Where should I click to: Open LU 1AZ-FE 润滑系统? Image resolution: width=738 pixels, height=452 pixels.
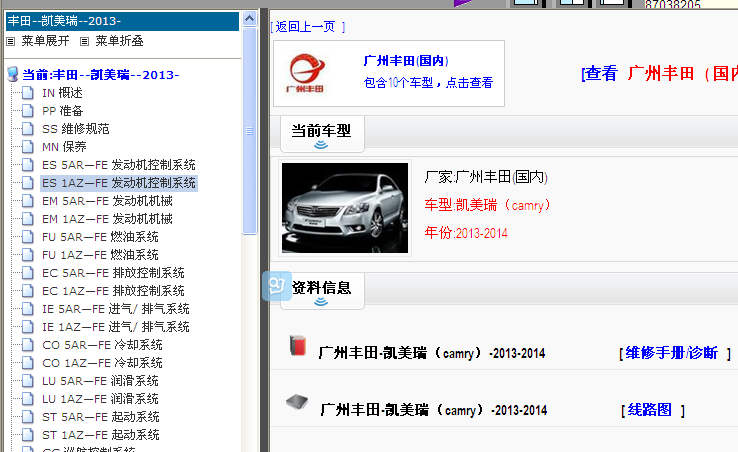tap(100, 399)
